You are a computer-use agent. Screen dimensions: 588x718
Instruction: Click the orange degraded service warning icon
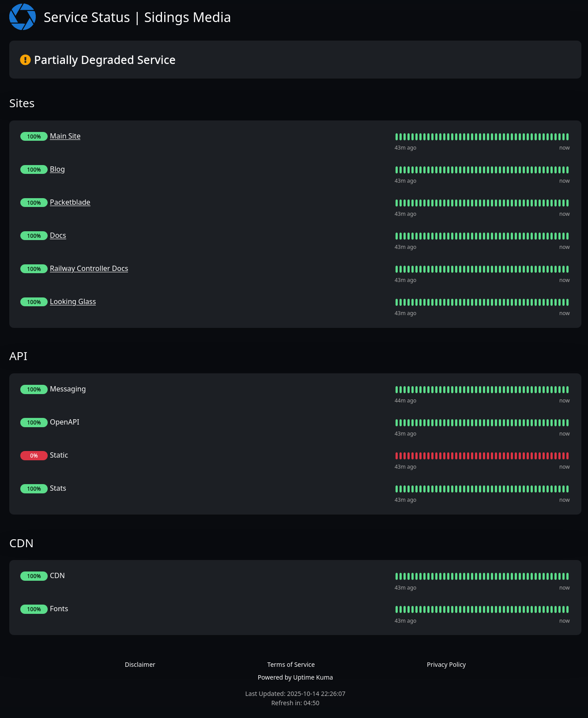(25, 60)
